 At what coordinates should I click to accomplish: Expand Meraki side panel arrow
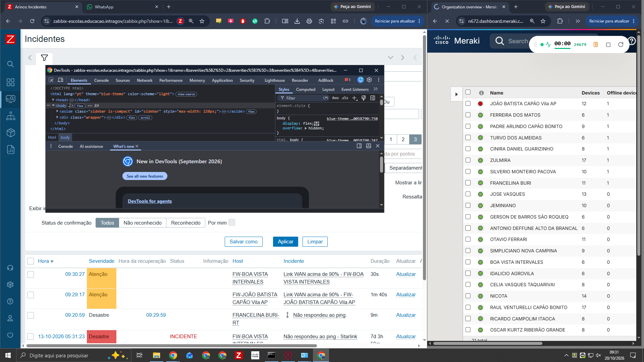(456, 94)
